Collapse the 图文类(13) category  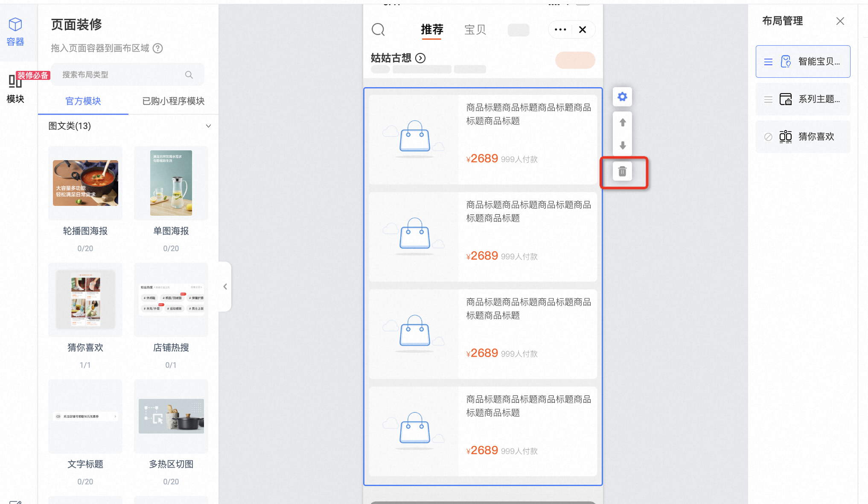pyautogui.click(x=208, y=126)
